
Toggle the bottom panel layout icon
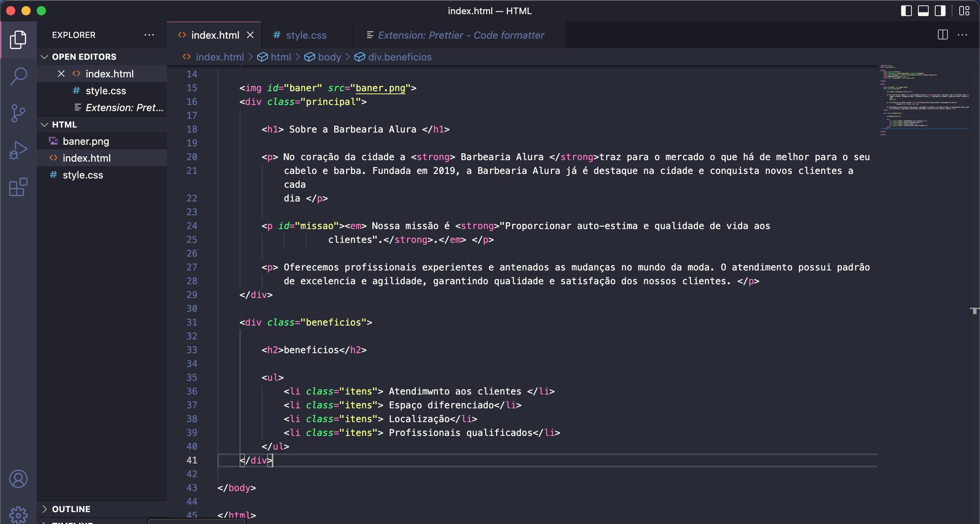click(923, 11)
